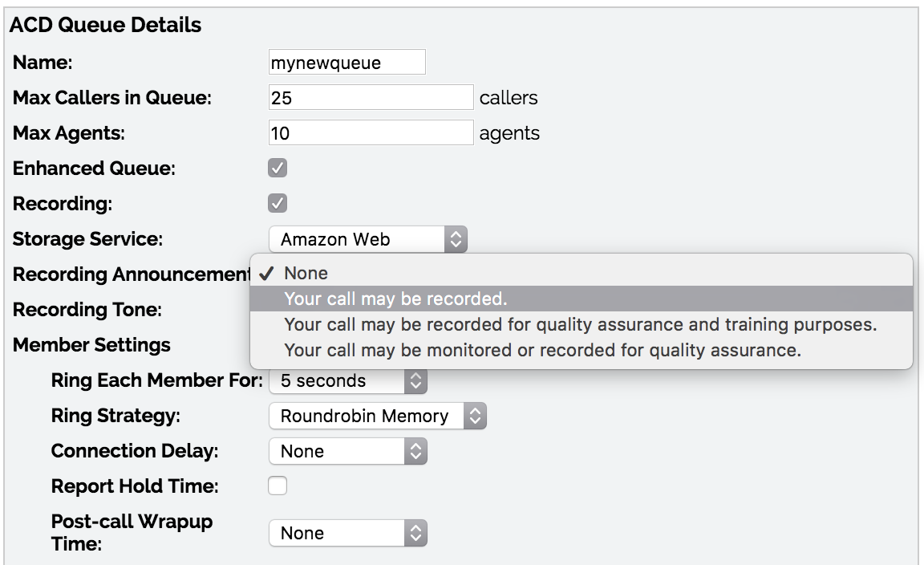Image resolution: width=924 pixels, height=565 pixels.
Task: Open the Connection Delay dropdown
Action: pyautogui.click(x=345, y=451)
